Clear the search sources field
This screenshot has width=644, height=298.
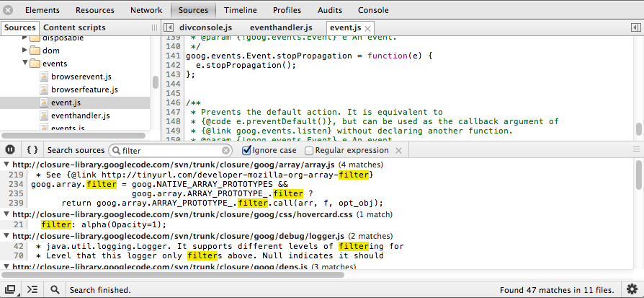coord(226,151)
